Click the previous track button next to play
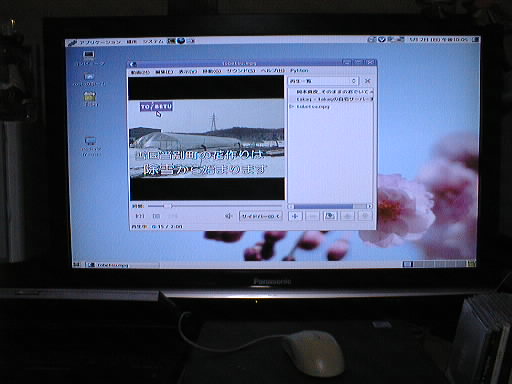The height and width of the screenshot is (384, 512). point(140,216)
